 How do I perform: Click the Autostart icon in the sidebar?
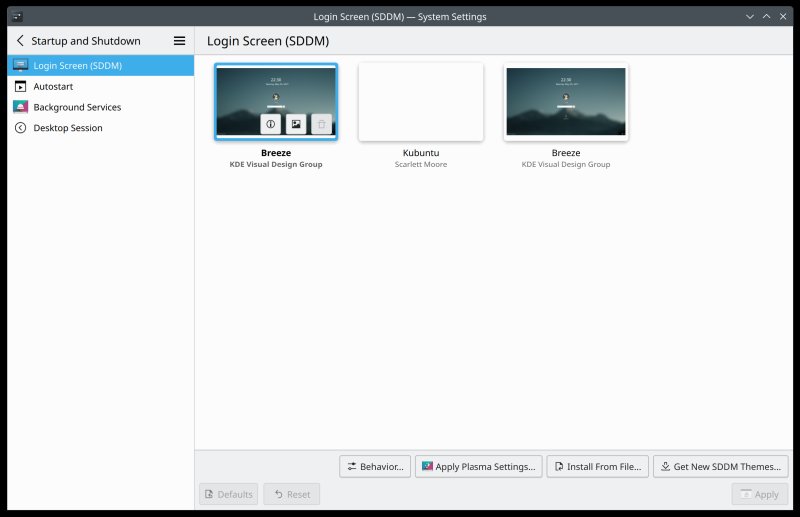20,87
